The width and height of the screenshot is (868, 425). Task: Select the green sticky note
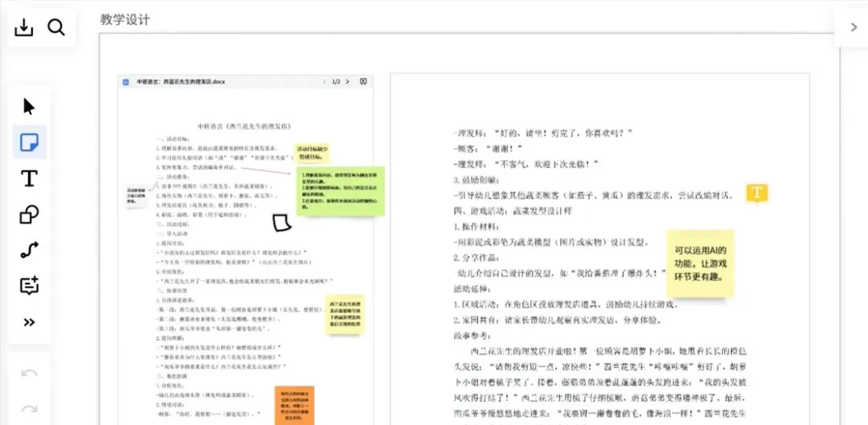tap(341, 191)
